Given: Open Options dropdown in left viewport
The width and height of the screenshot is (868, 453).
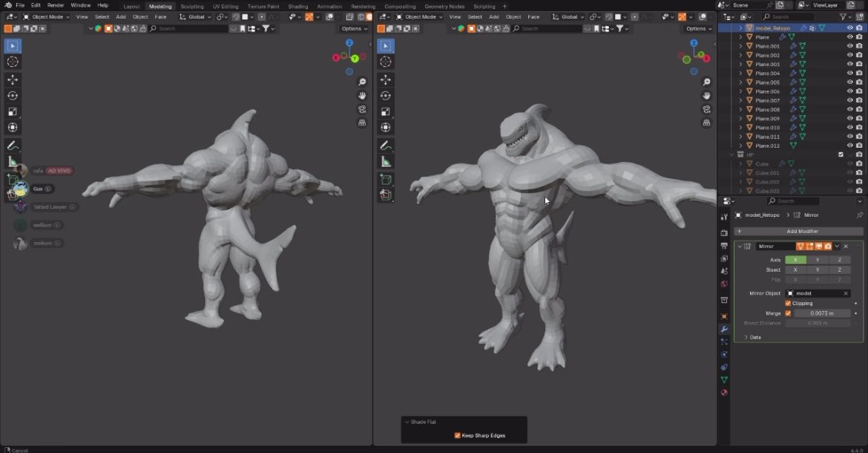Looking at the screenshot, I should (355, 29).
